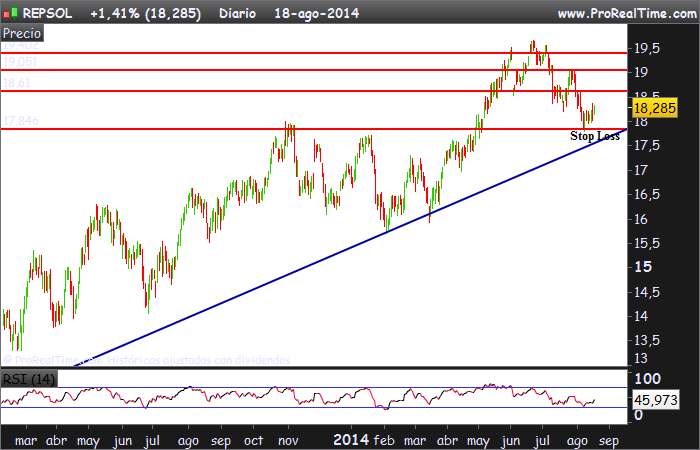Screen dimensions: 700x450
Task: Click the 2014 year label on time axis
Action: (351, 440)
